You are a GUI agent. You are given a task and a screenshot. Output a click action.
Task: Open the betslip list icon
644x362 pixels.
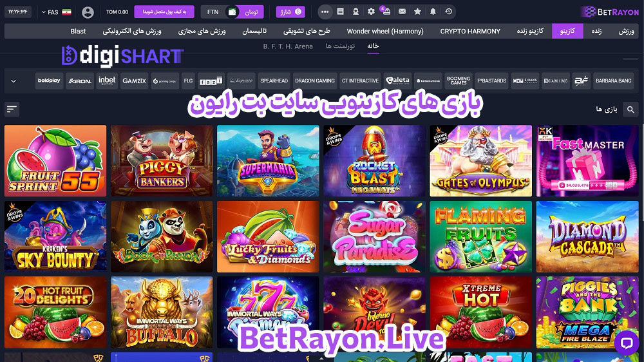(x=340, y=12)
